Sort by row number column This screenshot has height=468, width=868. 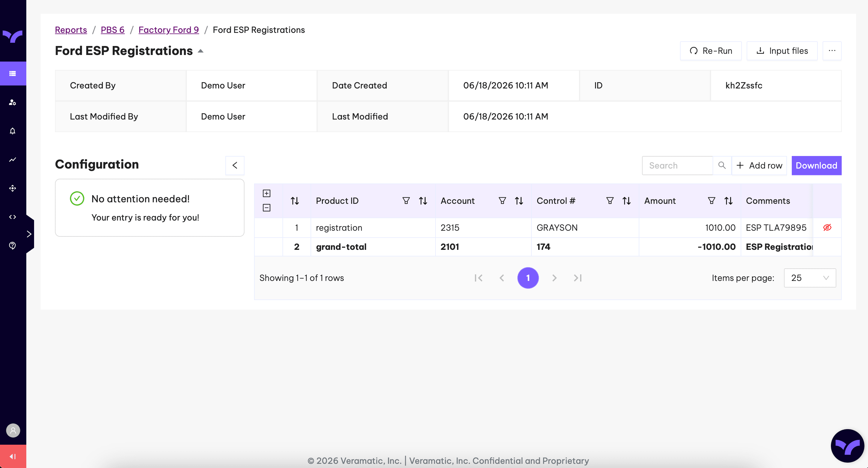pyautogui.click(x=295, y=201)
